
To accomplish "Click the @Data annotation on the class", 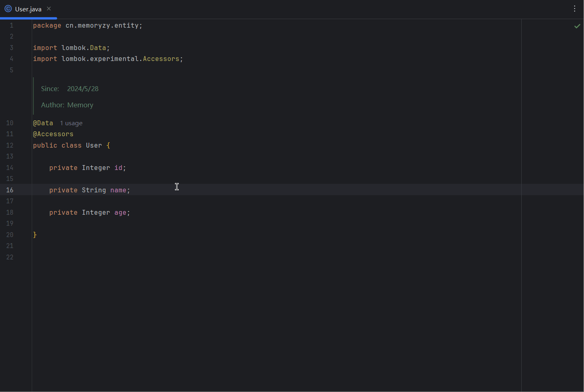I will click(x=43, y=123).
